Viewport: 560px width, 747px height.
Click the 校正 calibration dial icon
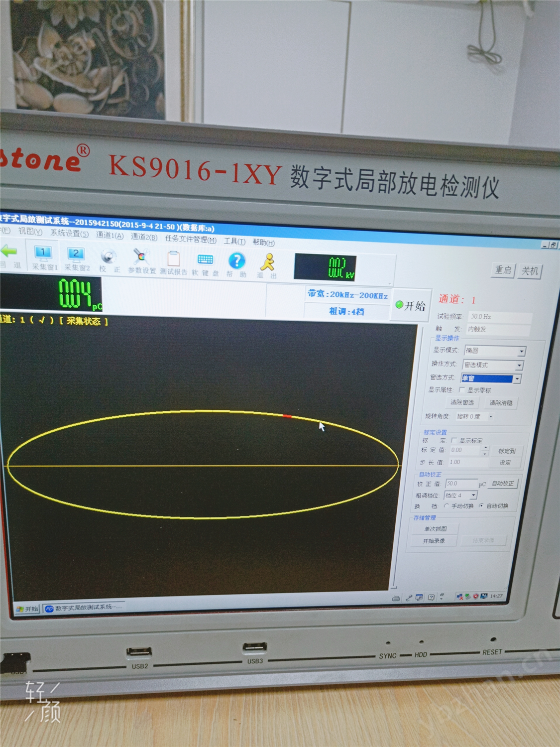point(109,260)
